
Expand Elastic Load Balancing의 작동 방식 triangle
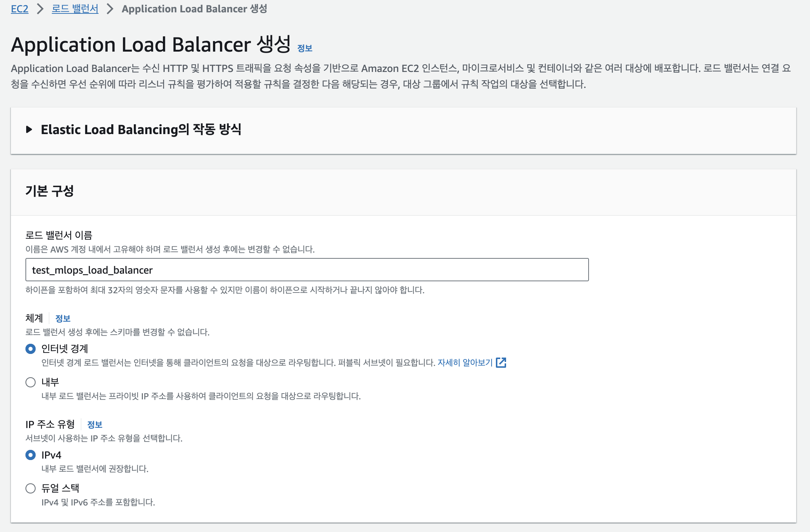pyautogui.click(x=29, y=129)
